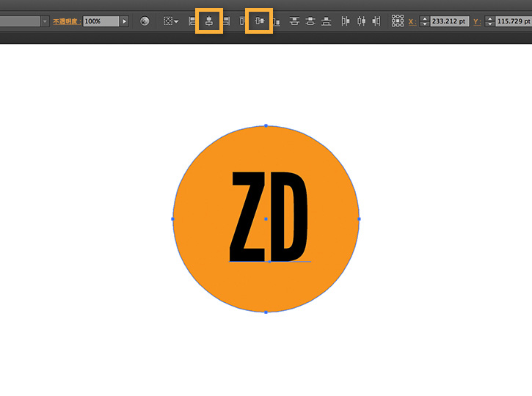Viewport: 532px width, 396px height.
Task: Click the black letter Z on the canvas
Action: point(248,216)
